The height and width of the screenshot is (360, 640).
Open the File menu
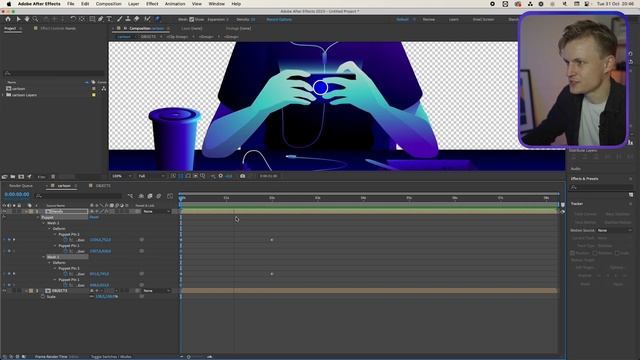point(71,4)
